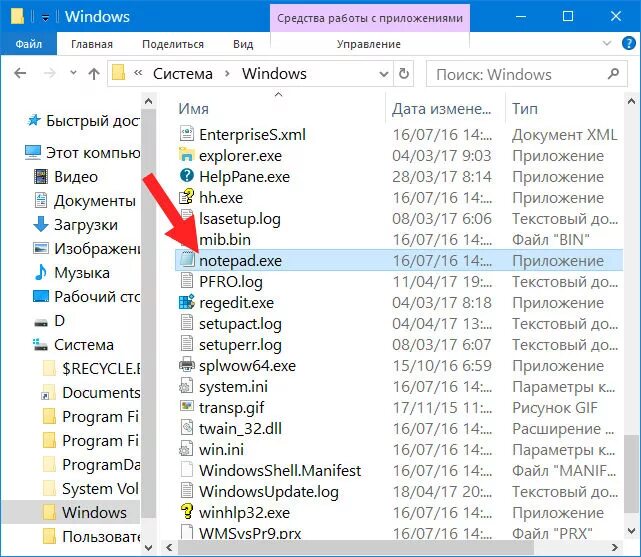Click the PFRO.log text file icon

[186, 281]
